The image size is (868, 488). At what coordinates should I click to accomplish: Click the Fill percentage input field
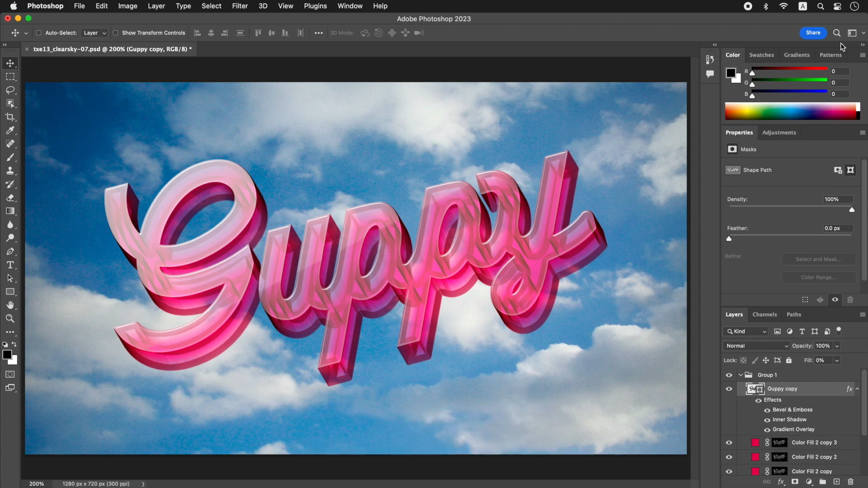[x=823, y=360]
